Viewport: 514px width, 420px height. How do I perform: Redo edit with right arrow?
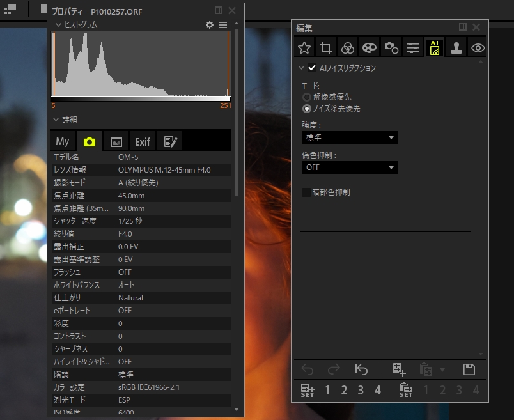click(x=334, y=369)
